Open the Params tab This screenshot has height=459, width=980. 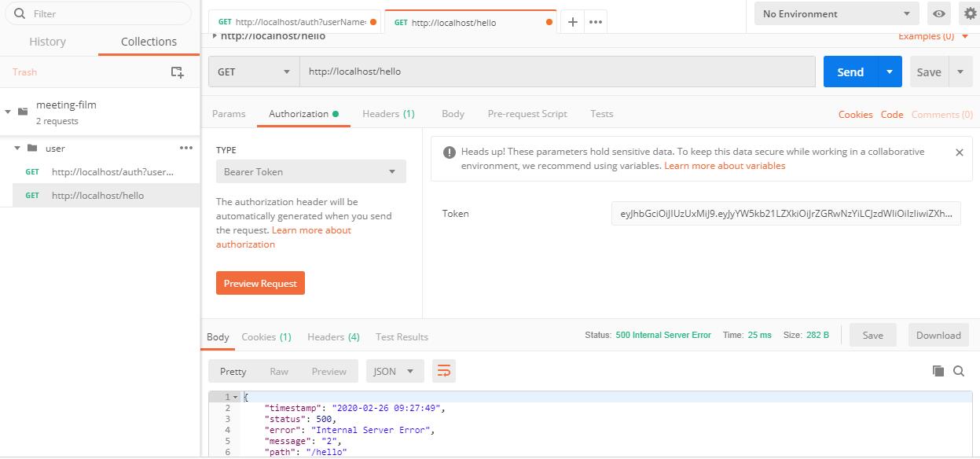tap(229, 114)
